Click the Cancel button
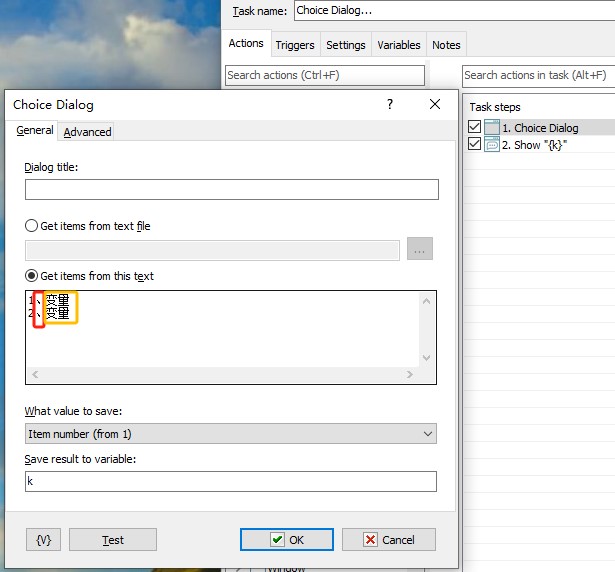Screen dimensions: 615x572 (388, 540)
